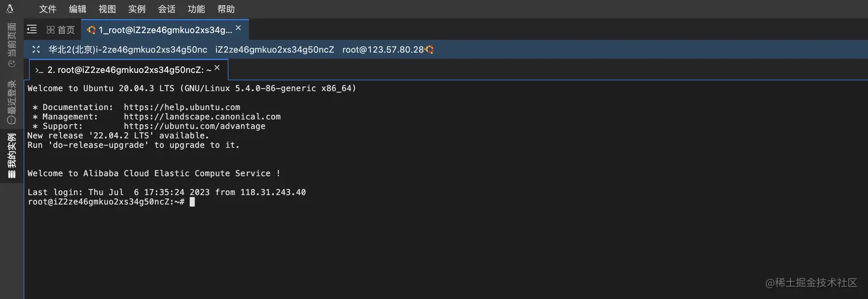868x299 pixels.
Task: Click the fullscreen expand arrows icon
Action: tap(36, 49)
